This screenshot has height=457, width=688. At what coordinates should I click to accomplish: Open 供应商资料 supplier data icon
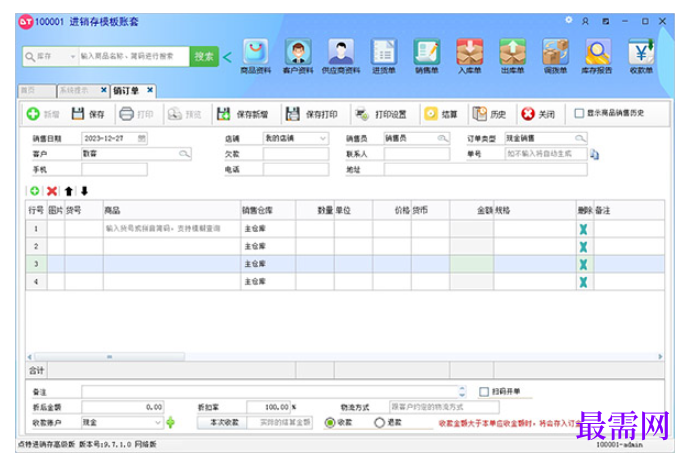[341, 56]
